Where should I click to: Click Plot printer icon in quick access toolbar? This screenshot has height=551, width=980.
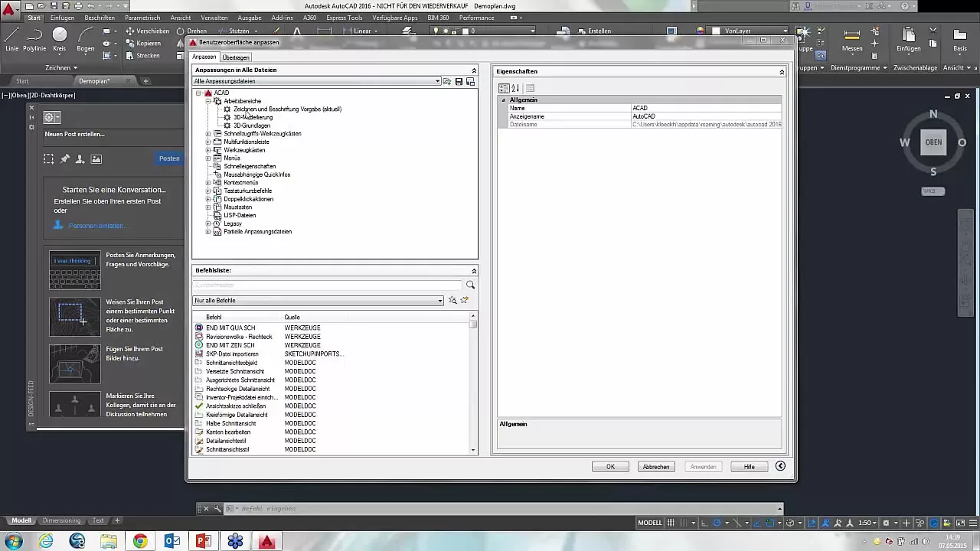pos(78,6)
